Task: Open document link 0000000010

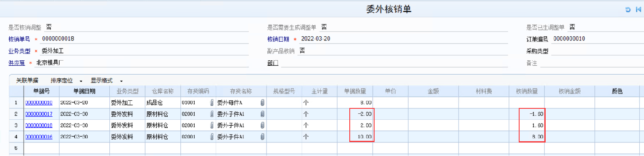Action: (39, 102)
